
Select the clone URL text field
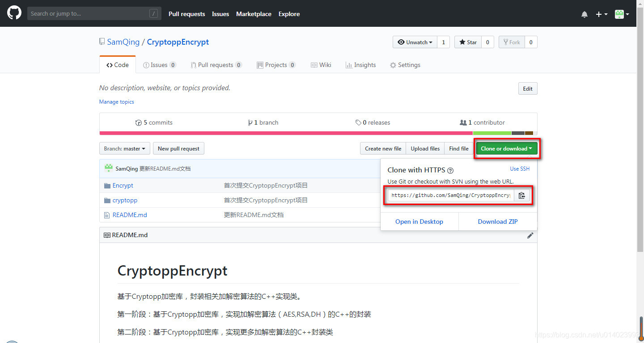coord(451,195)
